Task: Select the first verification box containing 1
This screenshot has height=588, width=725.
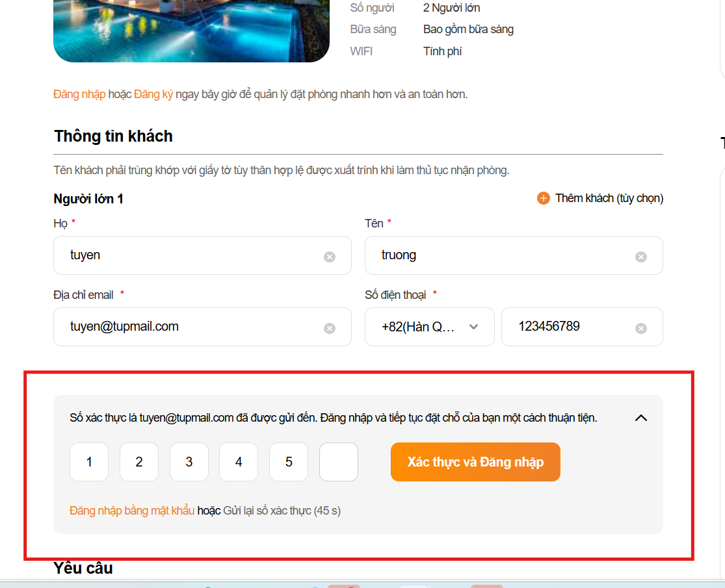Action: click(x=89, y=462)
